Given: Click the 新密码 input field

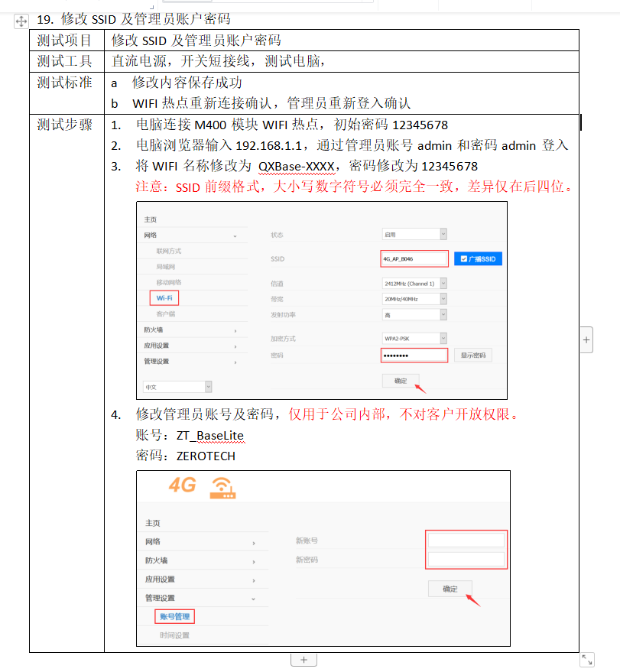Looking at the screenshot, I should tap(466, 559).
